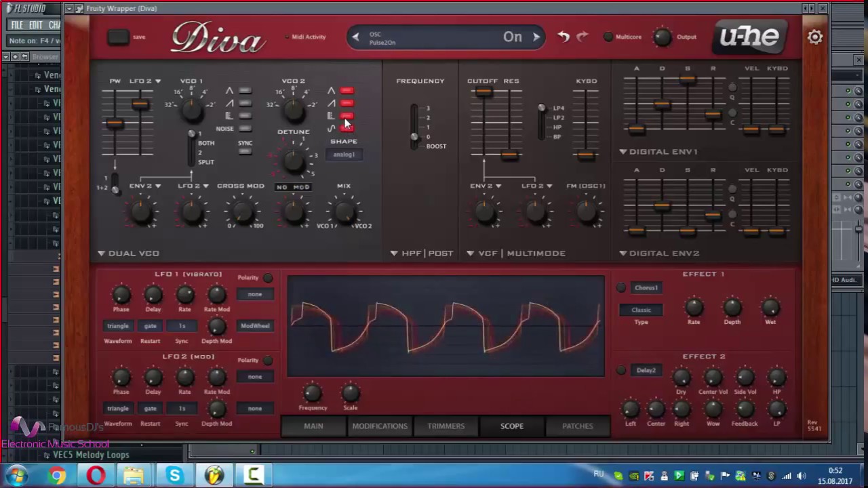868x488 pixels.
Task: Click the Diva logo
Action: [x=217, y=38]
